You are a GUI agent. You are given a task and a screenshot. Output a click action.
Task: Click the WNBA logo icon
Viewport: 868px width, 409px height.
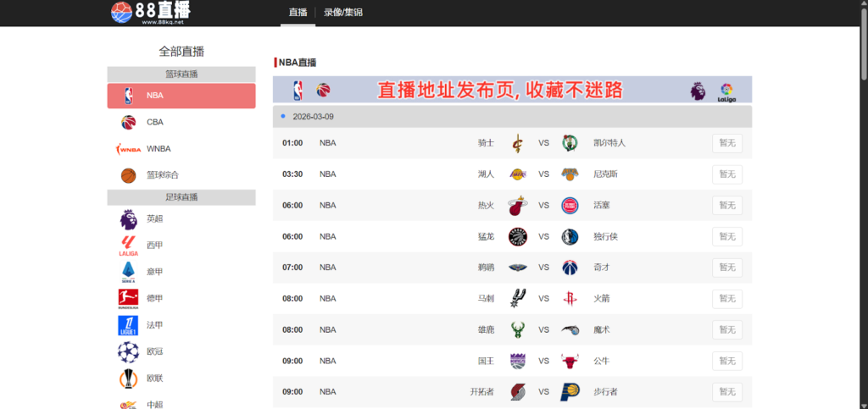tap(128, 149)
